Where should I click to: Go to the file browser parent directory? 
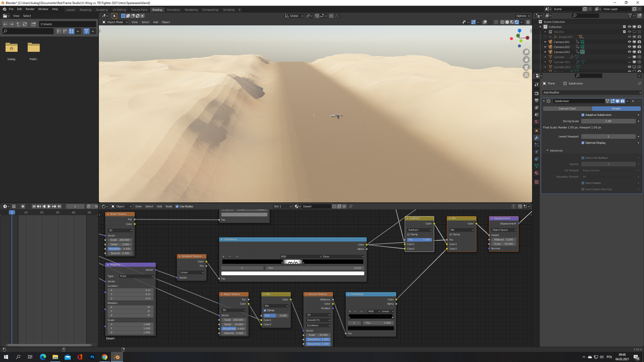(x=18, y=24)
